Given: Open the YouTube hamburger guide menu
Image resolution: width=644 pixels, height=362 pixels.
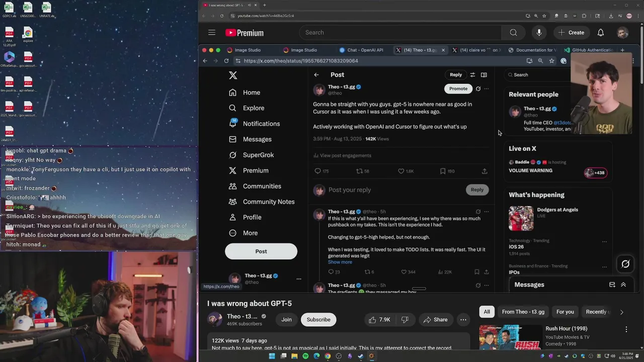Looking at the screenshot, I should click(212, 33).
